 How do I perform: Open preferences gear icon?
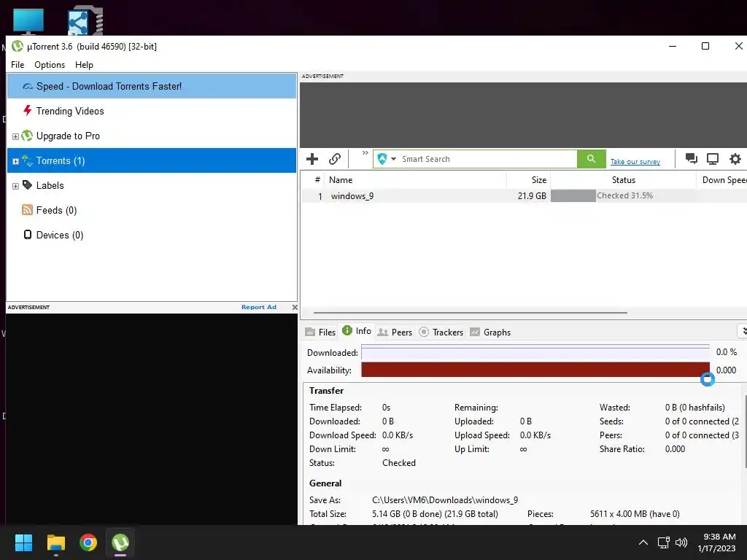(x=735, y=158)
